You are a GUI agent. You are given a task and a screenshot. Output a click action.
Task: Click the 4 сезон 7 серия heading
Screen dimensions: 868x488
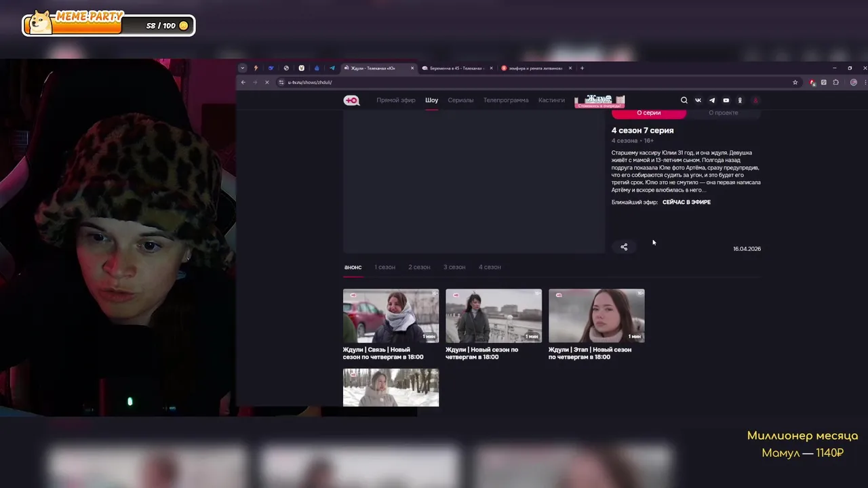[x=642, y=130]
